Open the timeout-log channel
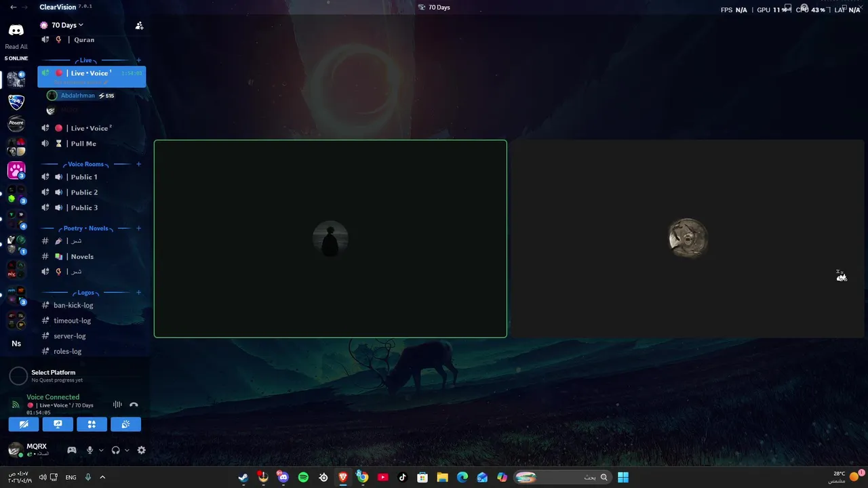 click(x=92, y=321)
